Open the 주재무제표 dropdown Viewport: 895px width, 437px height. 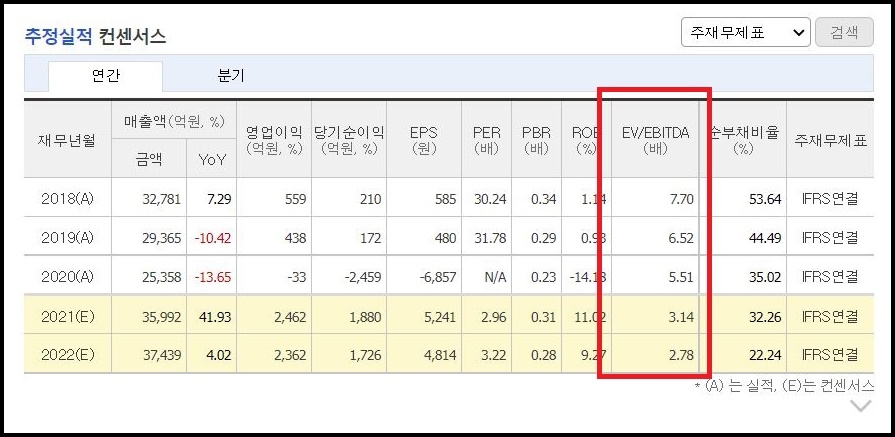pyautogui.click(x=745, y=32)
